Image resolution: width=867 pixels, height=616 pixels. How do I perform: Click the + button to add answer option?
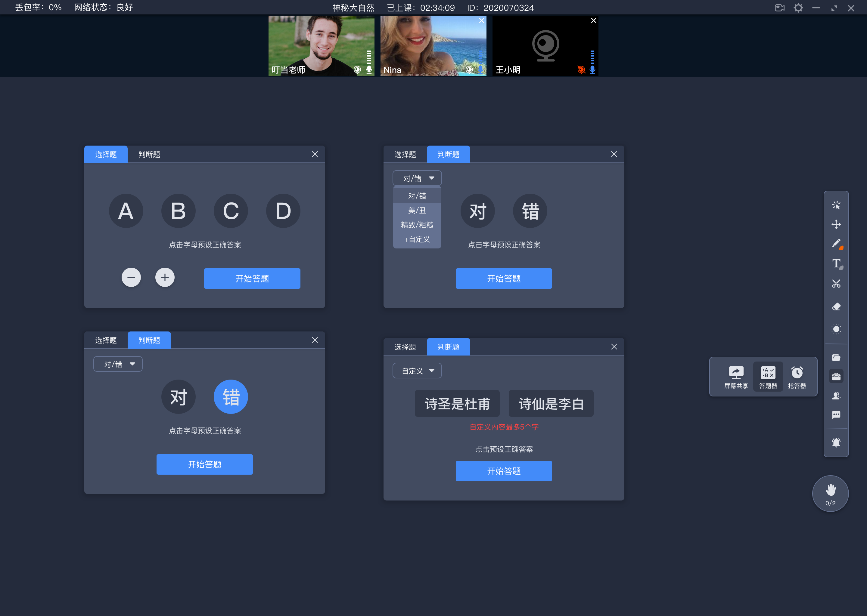tap(165, 277)
